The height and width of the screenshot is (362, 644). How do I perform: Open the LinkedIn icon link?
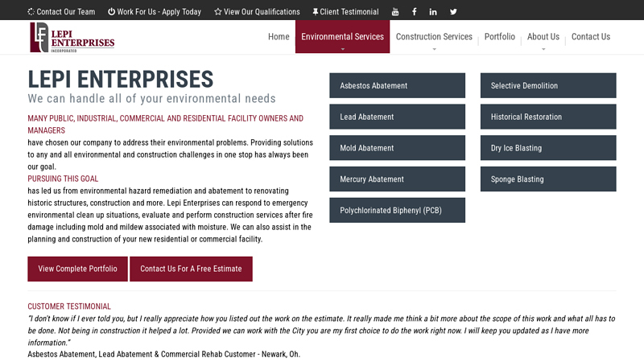434,12
